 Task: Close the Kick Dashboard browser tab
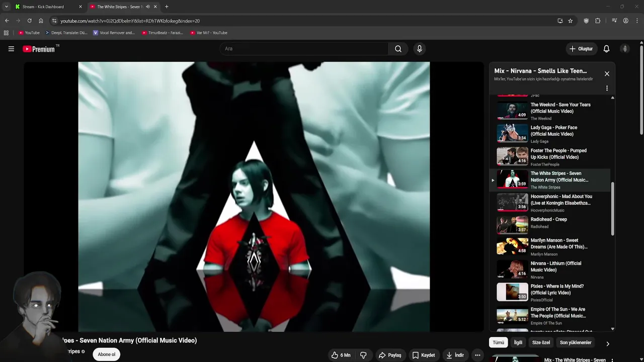(80, 7)
